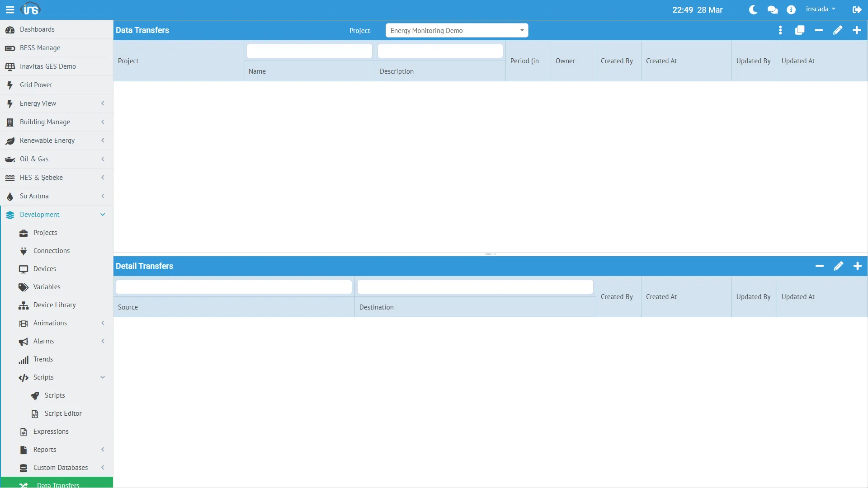Click the clone icon in Data Transfers header
The height and width of the screenshot is (488, 868).
tap(800, 30)
